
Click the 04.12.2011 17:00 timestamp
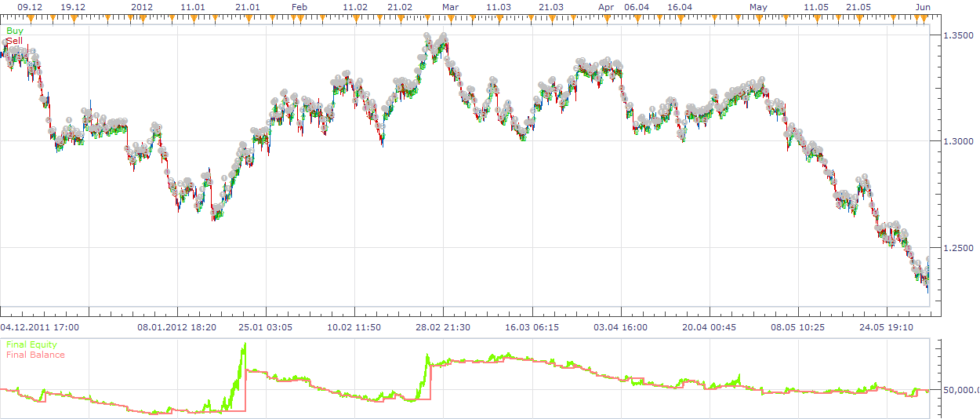(39, 326)
